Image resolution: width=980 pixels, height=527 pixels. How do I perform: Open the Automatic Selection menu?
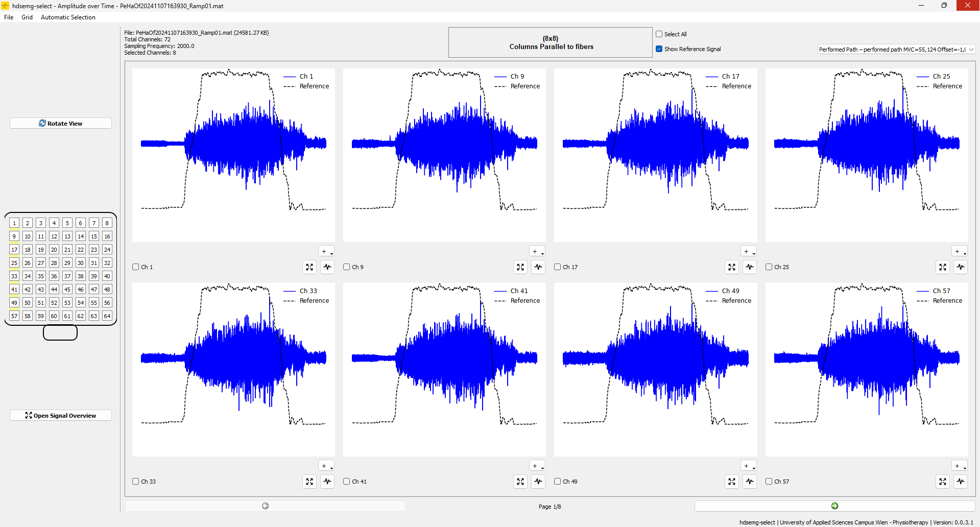click(68, 17)
